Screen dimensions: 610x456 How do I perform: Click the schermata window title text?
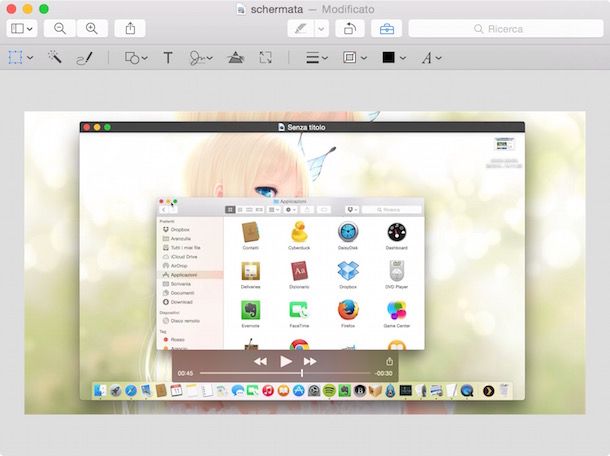coord(277,9)
